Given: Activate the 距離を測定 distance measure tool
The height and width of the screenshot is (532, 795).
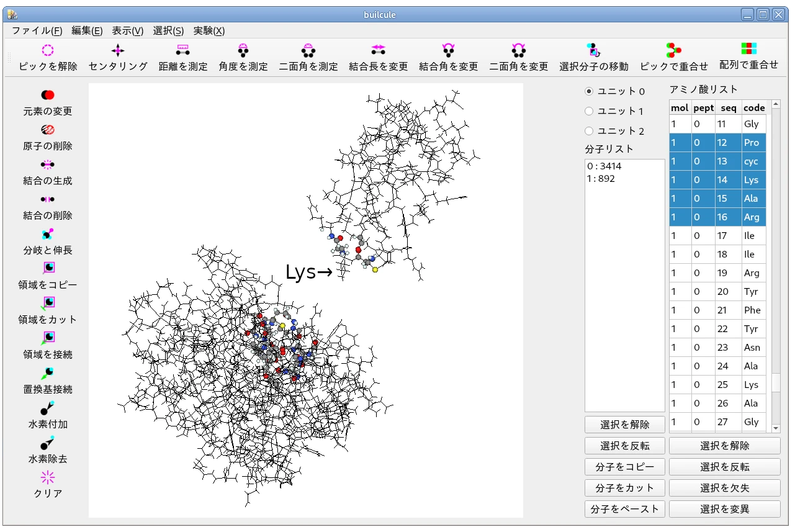Looking at the screenshot, I should 182,51.
